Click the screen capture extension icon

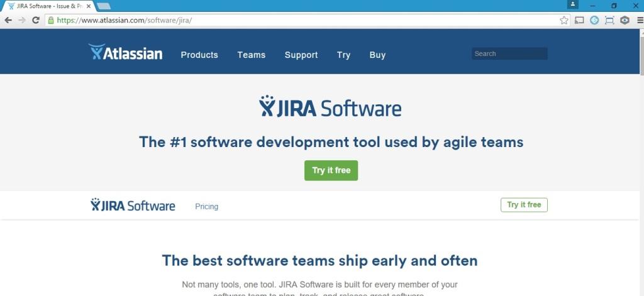click(x=609, y=20)
